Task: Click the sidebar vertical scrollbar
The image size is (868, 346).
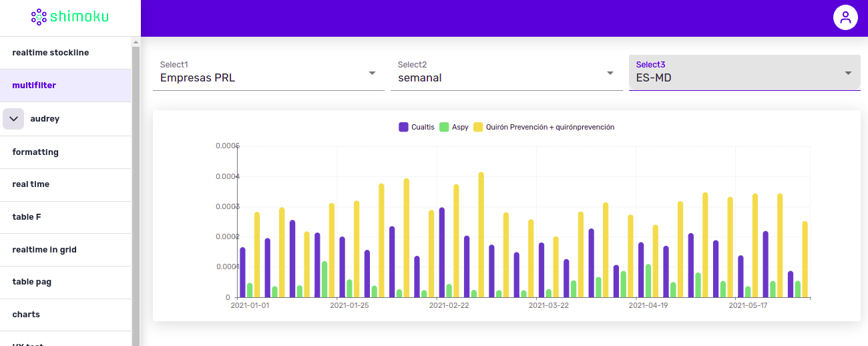Action: pos(136,196)
